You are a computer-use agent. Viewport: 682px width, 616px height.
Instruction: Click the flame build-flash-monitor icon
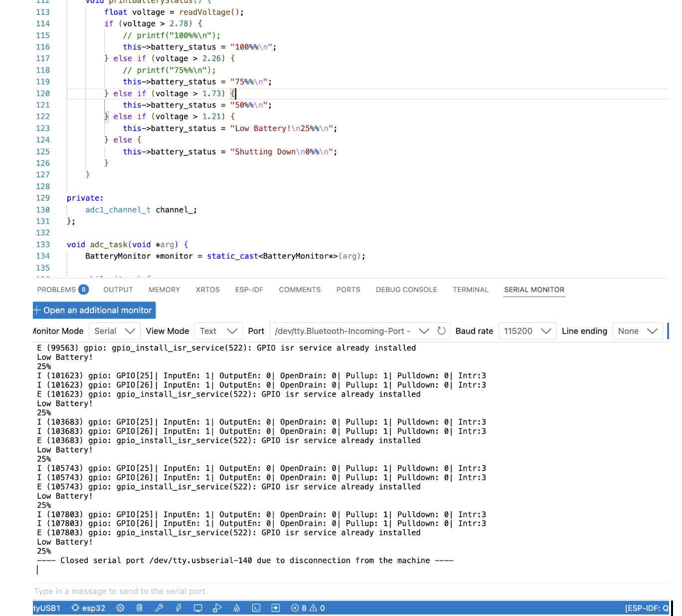237,608
